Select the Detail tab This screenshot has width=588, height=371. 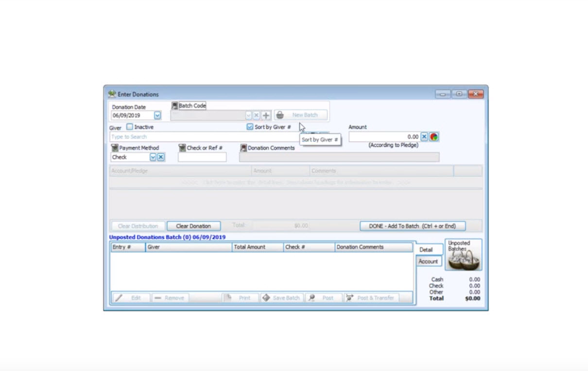pos(426,249)
